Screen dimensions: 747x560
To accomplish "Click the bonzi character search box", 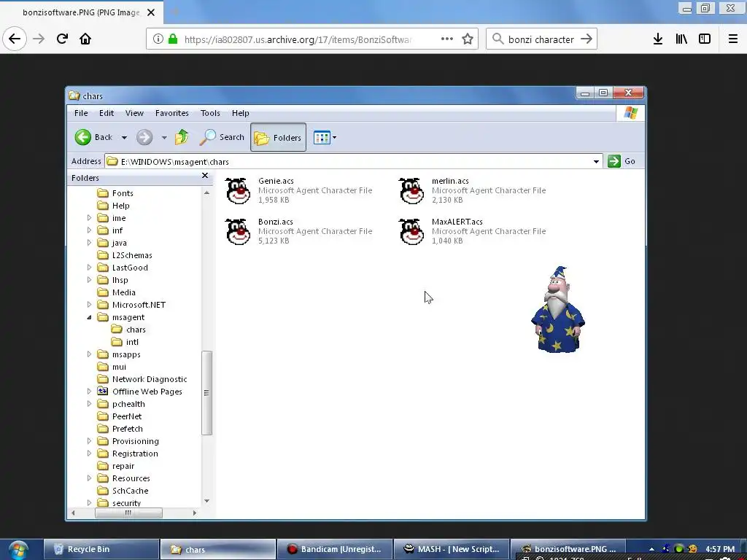I will click(541, 39).
